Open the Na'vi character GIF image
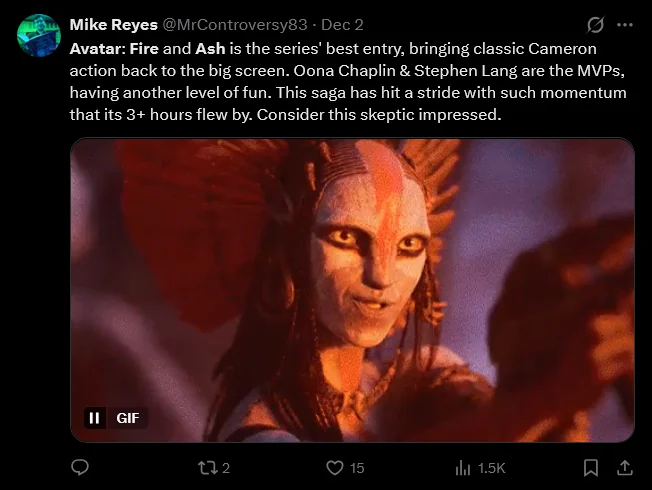652x490 pixels. click(x=352, y=290)
